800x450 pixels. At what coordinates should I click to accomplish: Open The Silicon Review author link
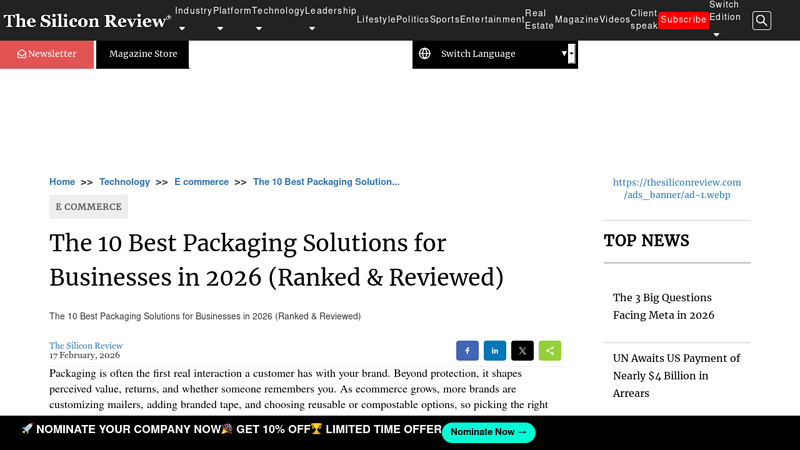[86, 345]
